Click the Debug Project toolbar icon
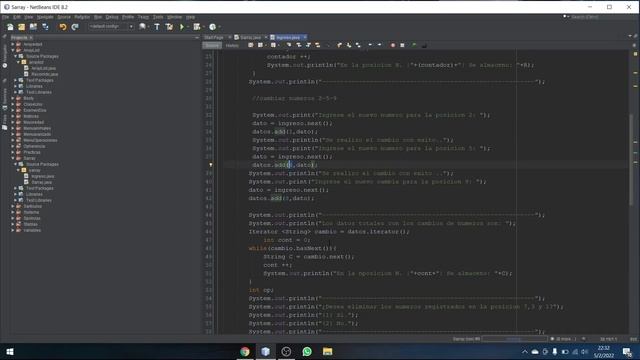Screen dimensions: 640x360 click(197, 27)
